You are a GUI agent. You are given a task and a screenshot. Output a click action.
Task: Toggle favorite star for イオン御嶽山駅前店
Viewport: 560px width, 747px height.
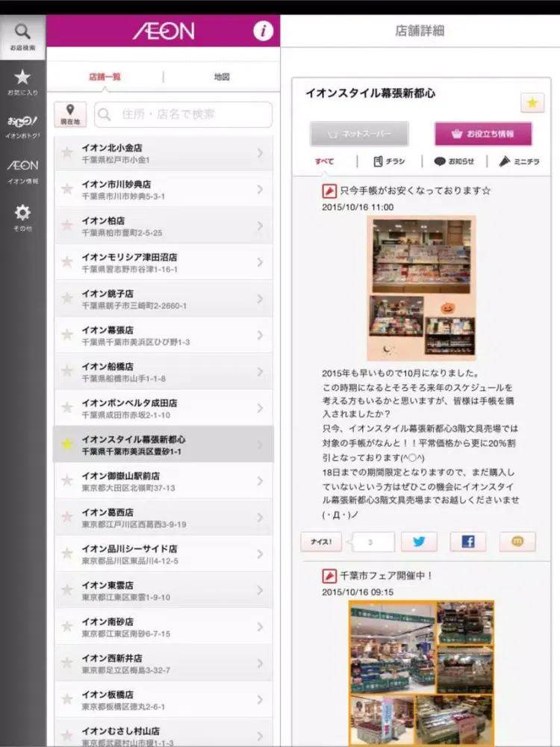click(67, 480)
